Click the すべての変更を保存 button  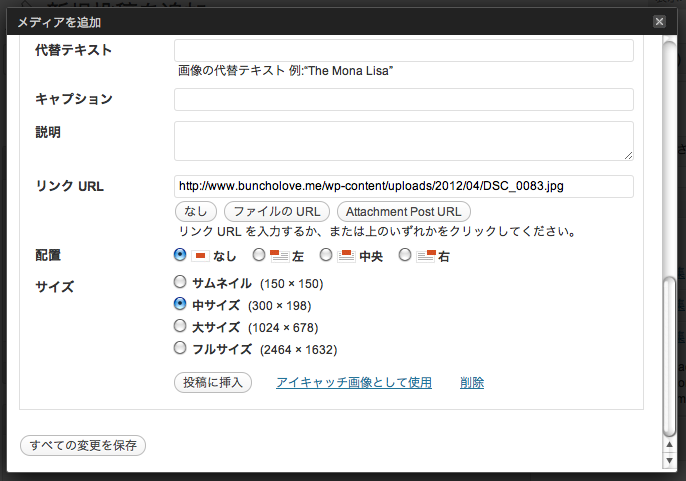point(83,446)
